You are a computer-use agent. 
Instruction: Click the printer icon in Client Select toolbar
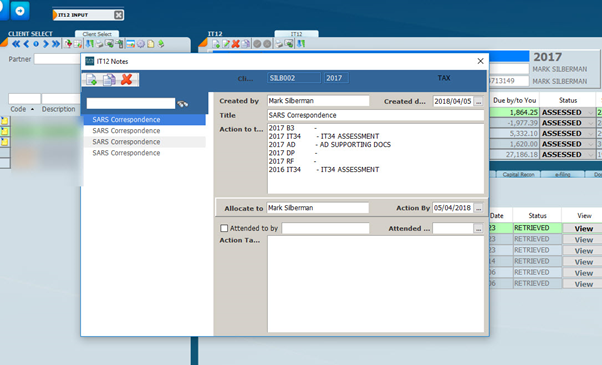pos(99,44)
